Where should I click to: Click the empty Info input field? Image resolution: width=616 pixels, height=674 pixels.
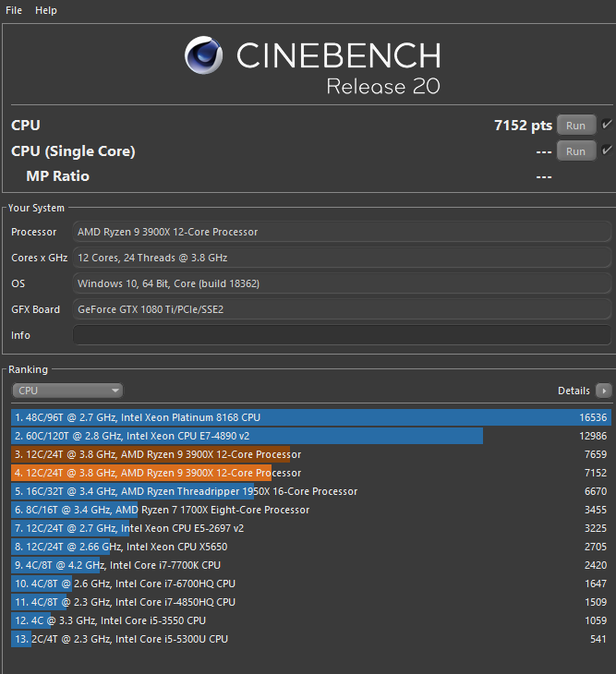(x=342, y=335)
